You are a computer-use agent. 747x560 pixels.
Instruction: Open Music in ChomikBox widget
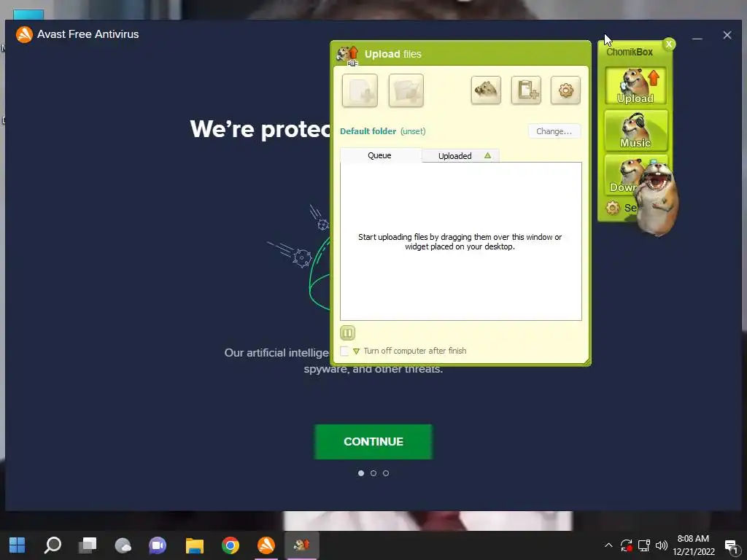[635, 131]
